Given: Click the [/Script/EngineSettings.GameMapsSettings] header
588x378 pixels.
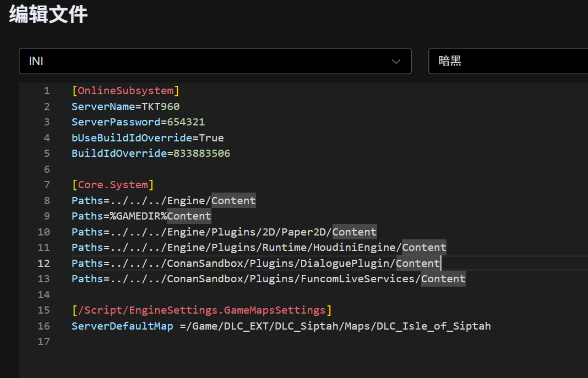Looking at the screenshot, I should [202, 310].
